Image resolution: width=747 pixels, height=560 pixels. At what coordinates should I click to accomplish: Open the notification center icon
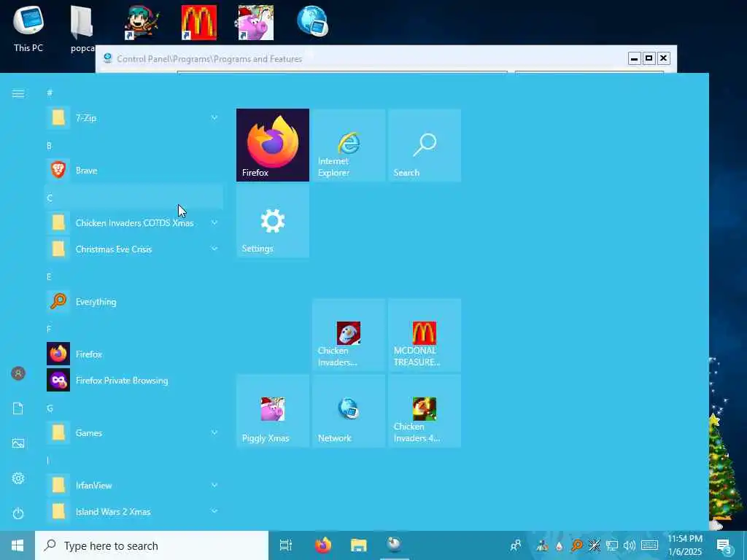click(x=724, y=545)
